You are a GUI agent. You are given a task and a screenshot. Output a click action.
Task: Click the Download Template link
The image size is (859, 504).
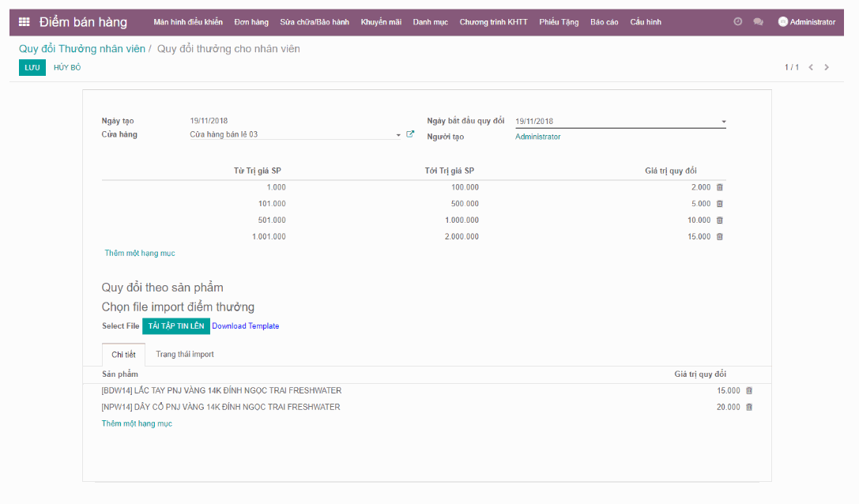[245, 325]
